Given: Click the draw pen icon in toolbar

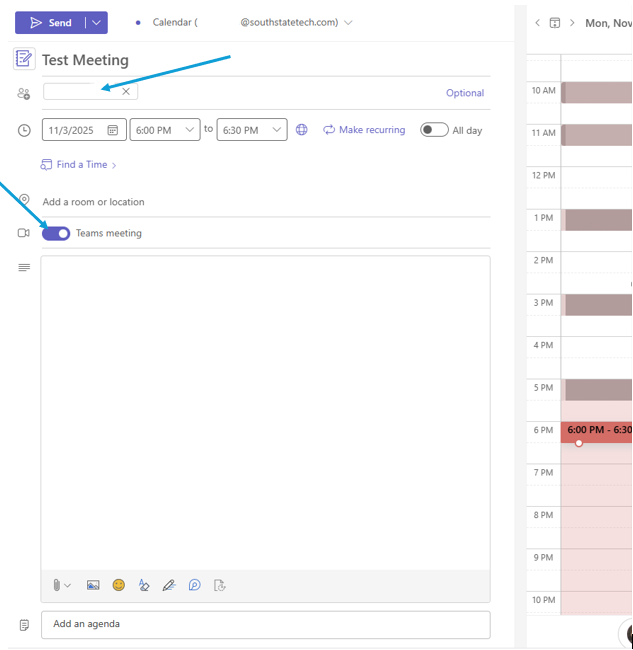Looking at the screenshot, I should pyautogui.click(x=169, y=585).
